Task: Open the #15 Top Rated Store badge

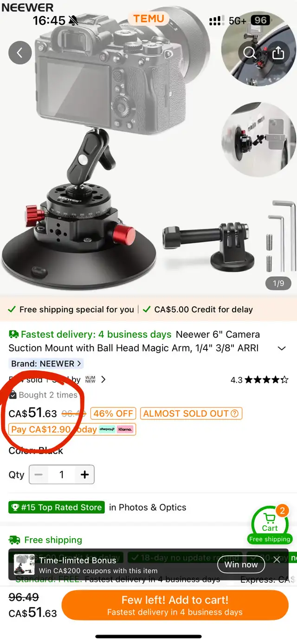Action: (57, 508)
